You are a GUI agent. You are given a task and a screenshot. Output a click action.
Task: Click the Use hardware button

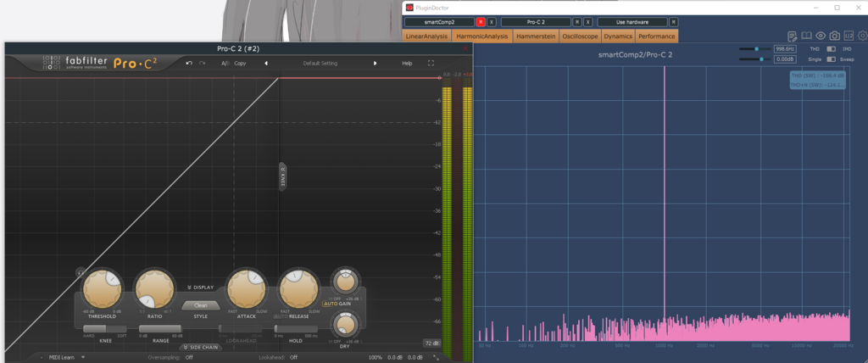coord(632,22)
